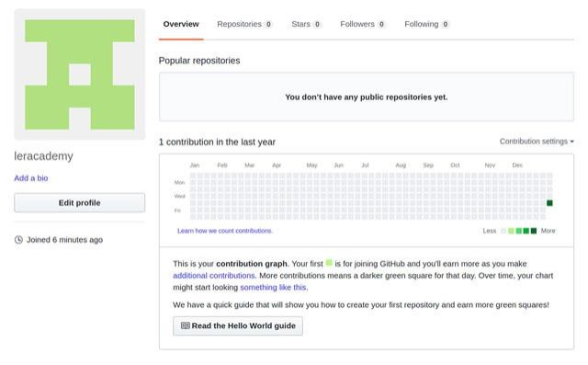Click the light green square in contribution text
588x365 pixels.
point(329,263)
